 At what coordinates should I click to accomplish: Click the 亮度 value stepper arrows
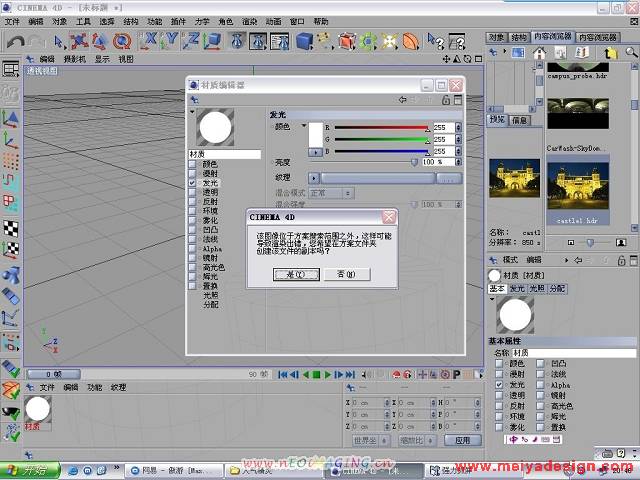coord(458,162)
